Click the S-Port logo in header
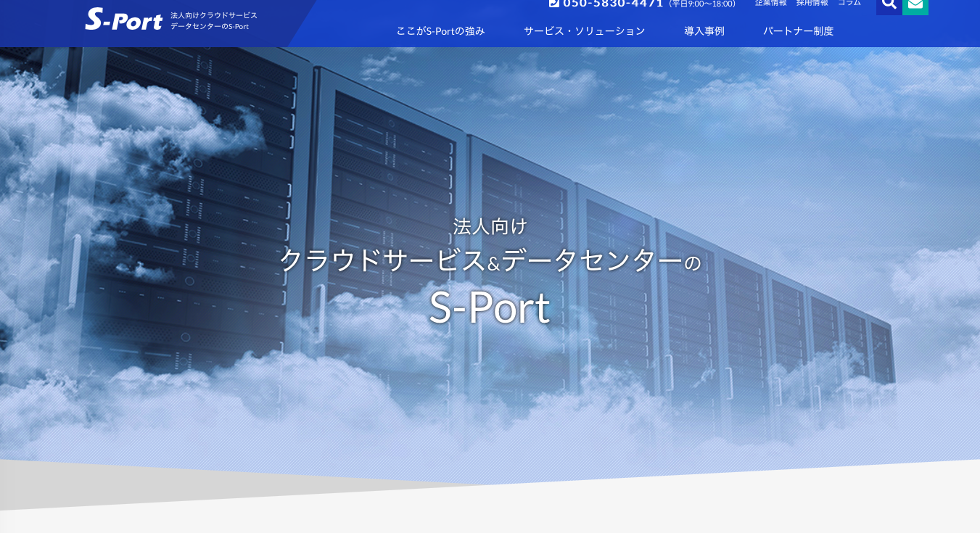 [123, 20]
